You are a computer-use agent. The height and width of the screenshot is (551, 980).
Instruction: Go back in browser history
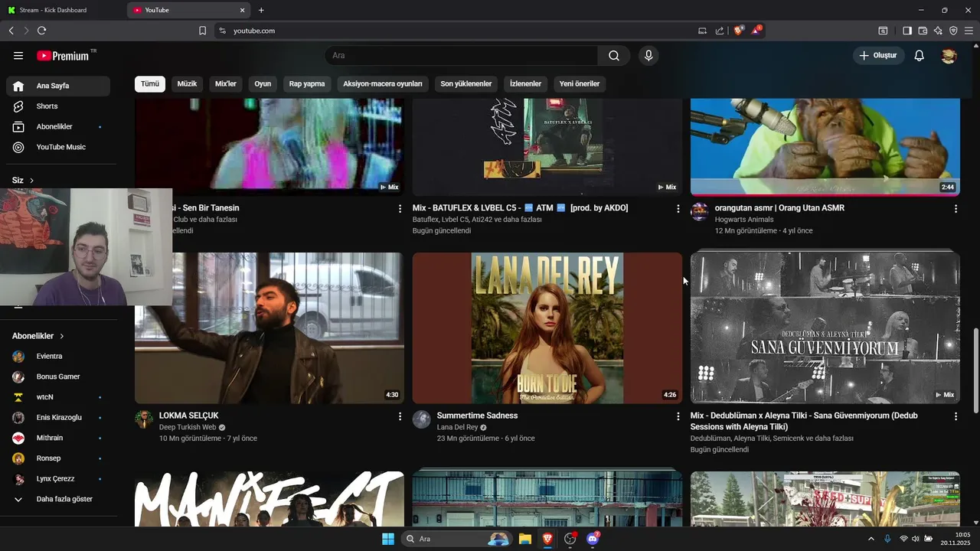11,31
